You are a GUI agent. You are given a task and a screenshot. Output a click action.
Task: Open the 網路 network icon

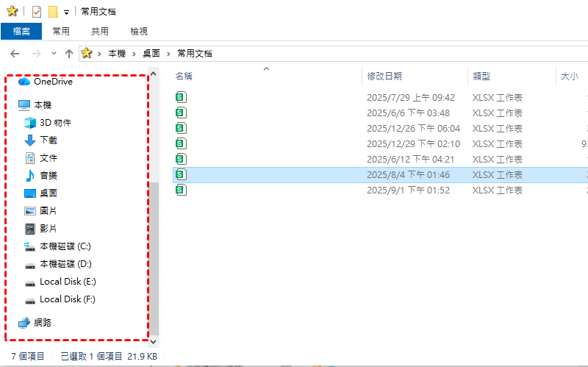click(x=24, y=323)
